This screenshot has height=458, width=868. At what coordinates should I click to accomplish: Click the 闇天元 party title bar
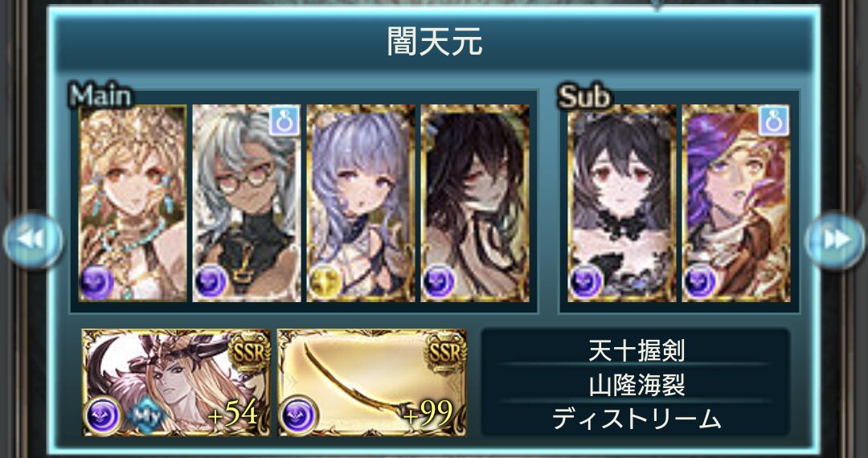pos(434,43)
